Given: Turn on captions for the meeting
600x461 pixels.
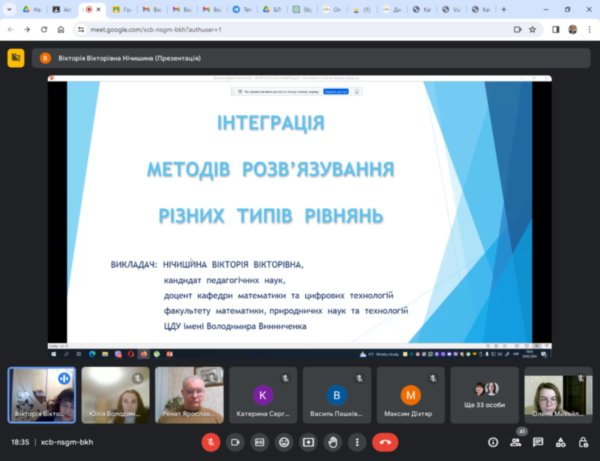Looking at the screenshot, I should click(x=260, y=441).
